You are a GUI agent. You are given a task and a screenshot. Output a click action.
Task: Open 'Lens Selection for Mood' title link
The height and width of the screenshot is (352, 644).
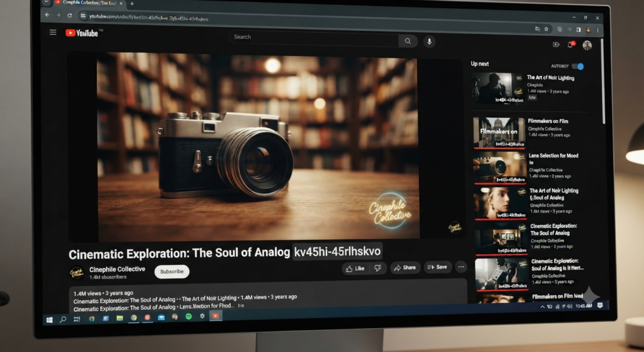(x=553, y=159)
